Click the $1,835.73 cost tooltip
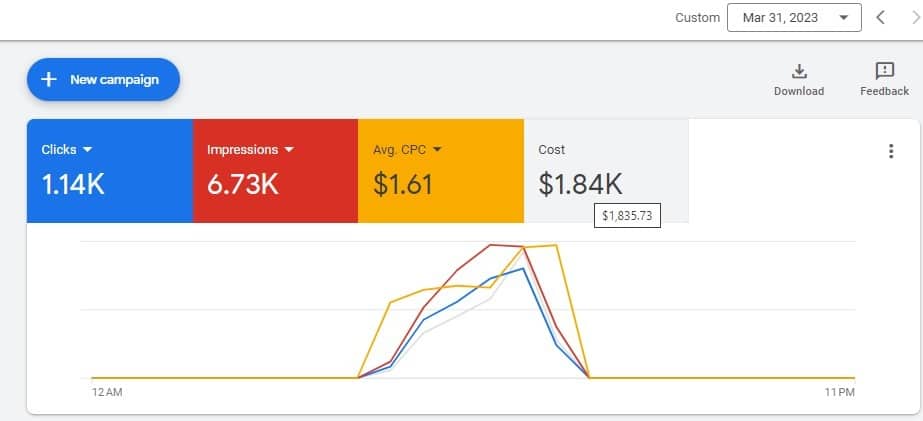The height and width of the screenshot is (421, 923). (627, 216)
